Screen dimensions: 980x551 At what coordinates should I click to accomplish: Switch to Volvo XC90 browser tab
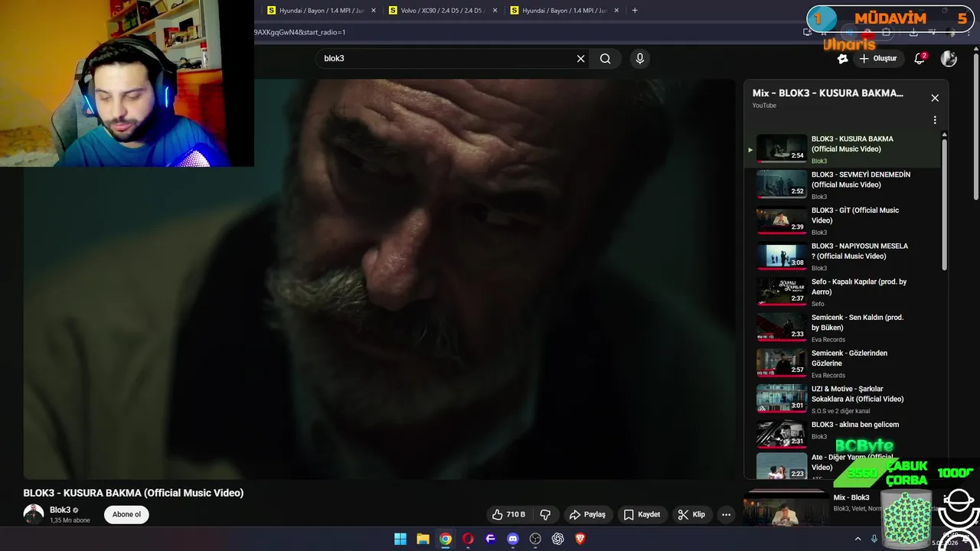tap(441, 11)
